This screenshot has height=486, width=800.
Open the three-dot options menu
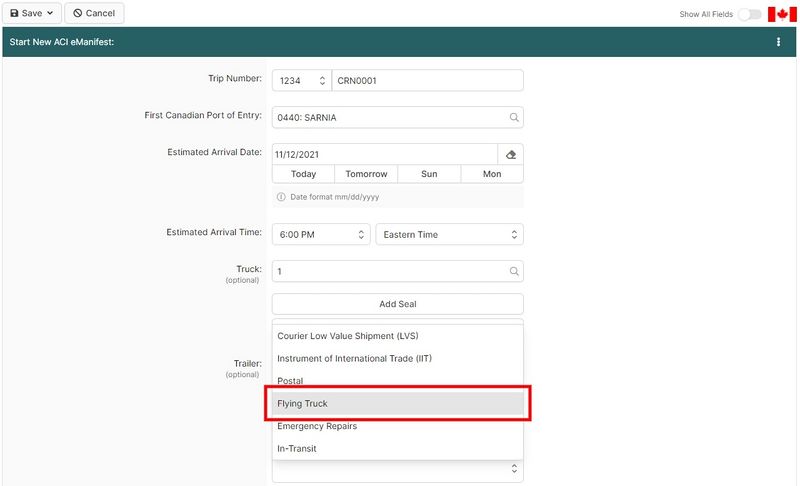(778, 42)
